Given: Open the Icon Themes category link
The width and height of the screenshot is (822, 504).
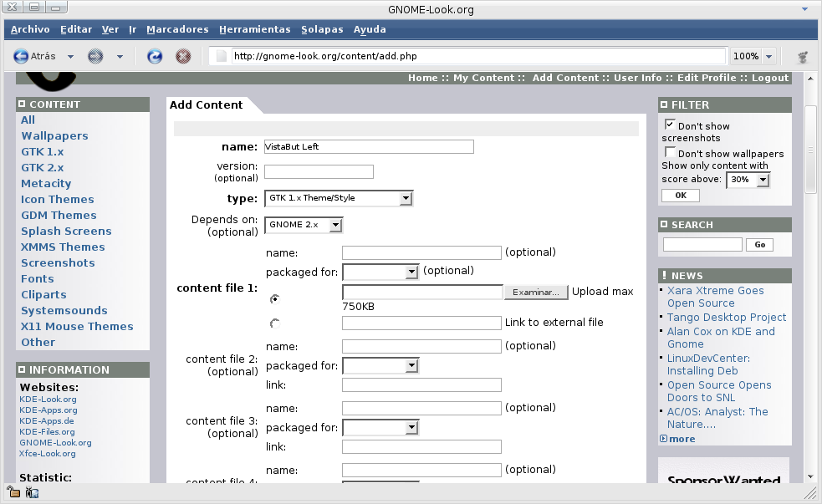Looking at the screenshot, I should 58,199.
